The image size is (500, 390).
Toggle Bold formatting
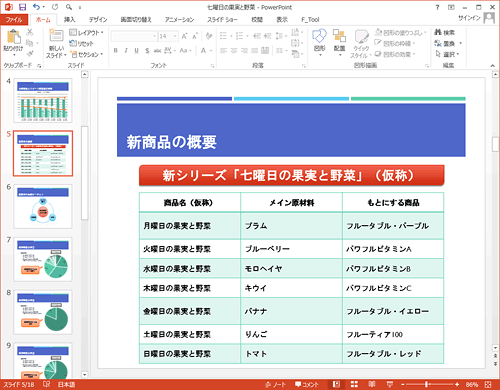click(116, 51)
